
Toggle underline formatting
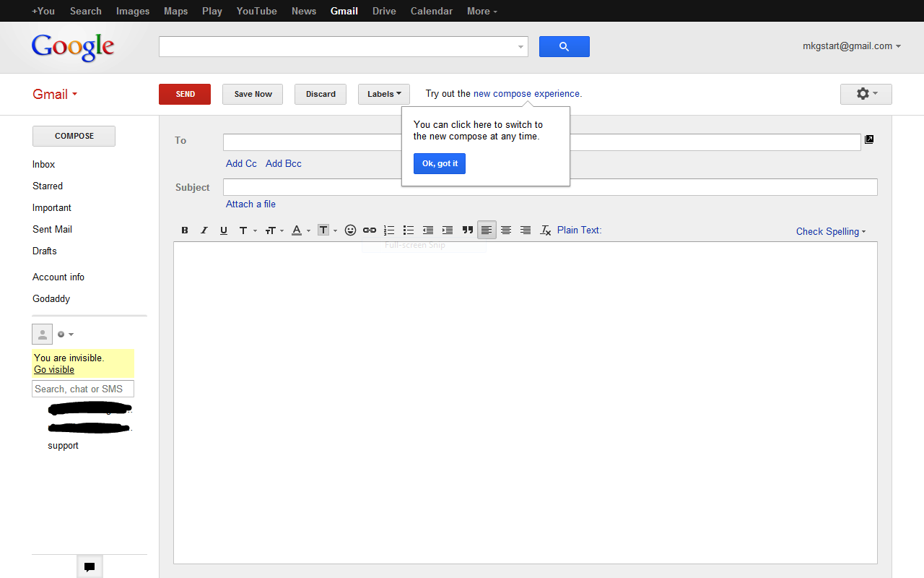[224, 230]
